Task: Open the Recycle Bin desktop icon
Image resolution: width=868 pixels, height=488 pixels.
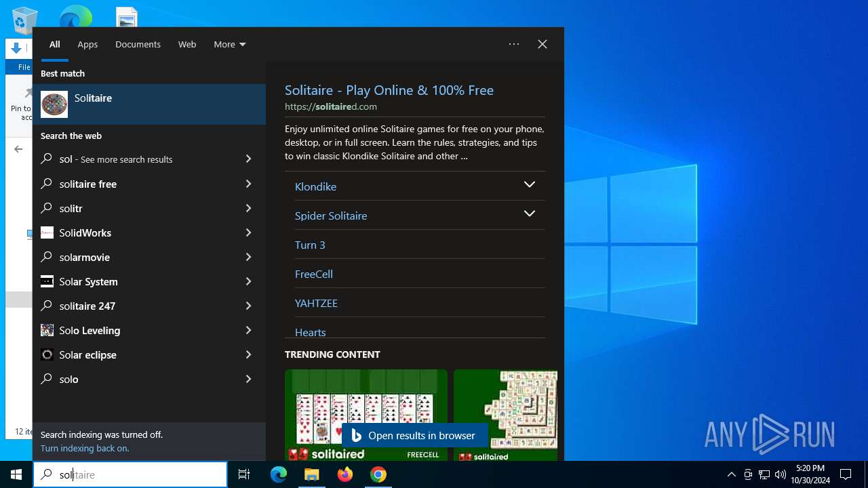Action: 24,20
